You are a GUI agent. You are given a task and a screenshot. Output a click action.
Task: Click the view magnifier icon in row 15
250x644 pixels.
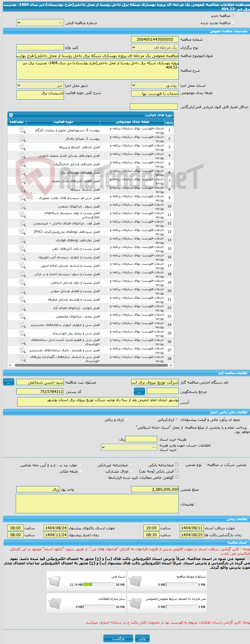coord(22,249)
